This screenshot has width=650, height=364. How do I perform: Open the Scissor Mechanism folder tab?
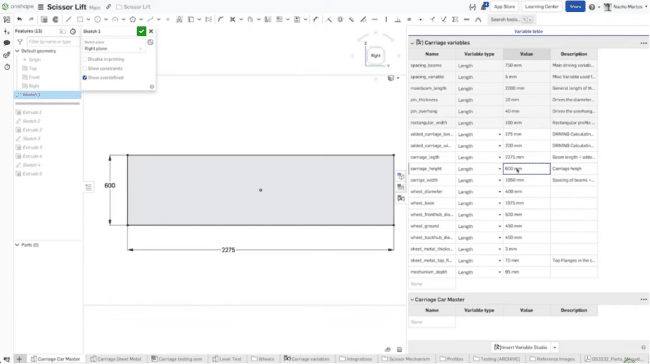pyautogui.click(x=405, y=359)
